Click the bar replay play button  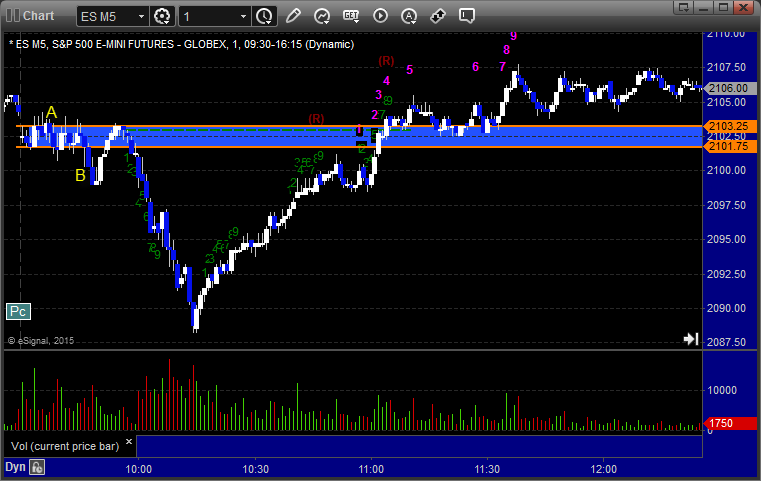[380, 16]
